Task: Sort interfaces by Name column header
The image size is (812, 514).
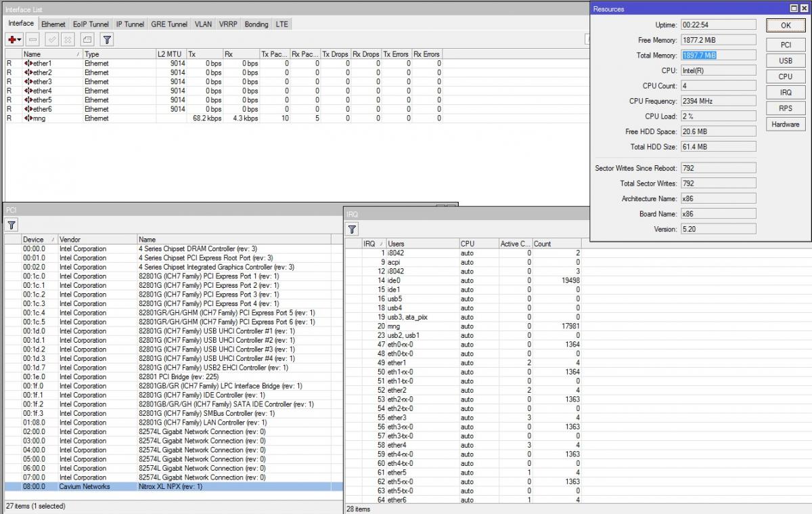Action: point(51,54)
